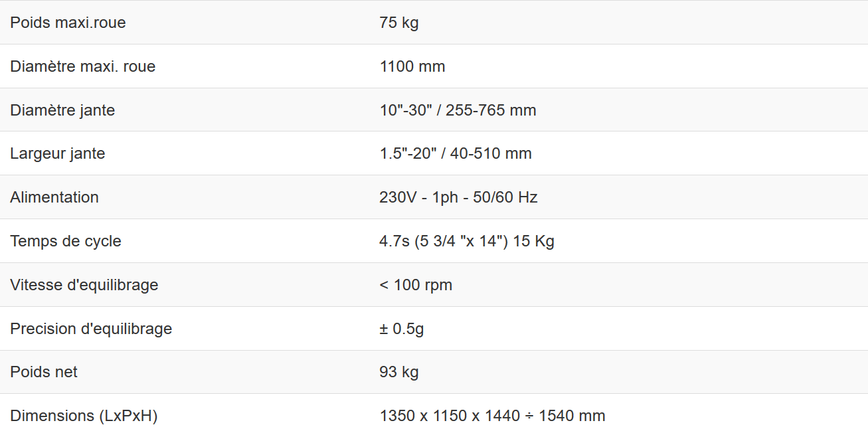The image size is (868, 437).
Task: Click the 'Dimensions (LxPxH)' label
Action: tap(84, 416)
